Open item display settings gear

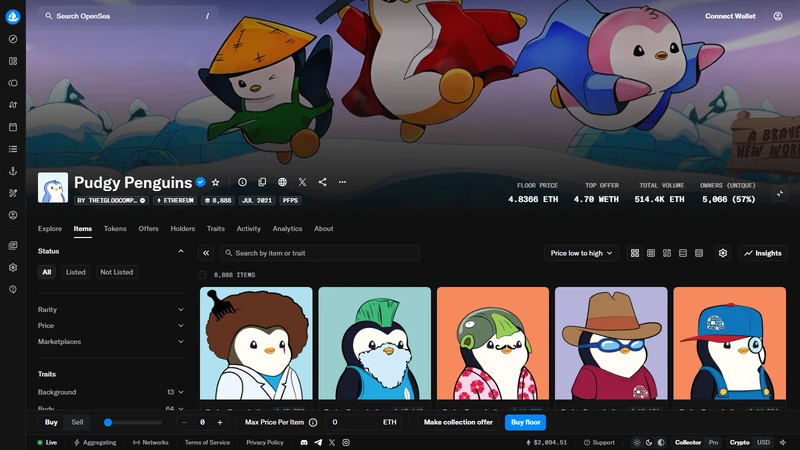[x=723, y=253]
